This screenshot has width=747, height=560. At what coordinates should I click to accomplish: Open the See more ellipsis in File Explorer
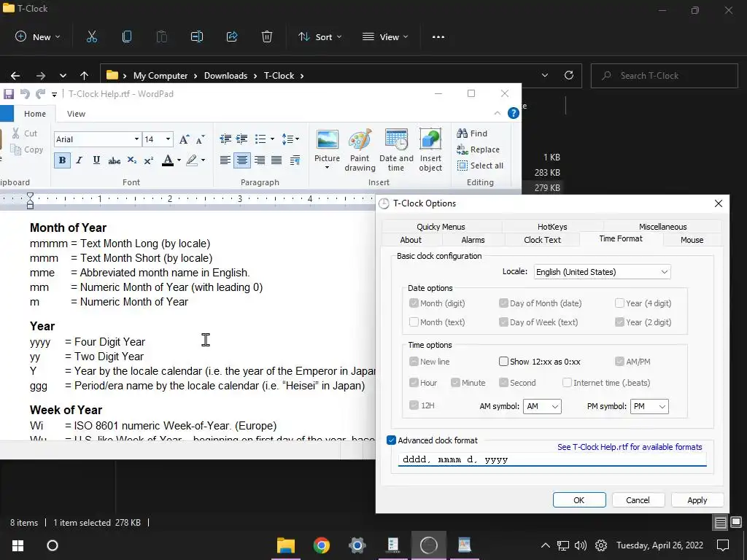coord(438,36)
